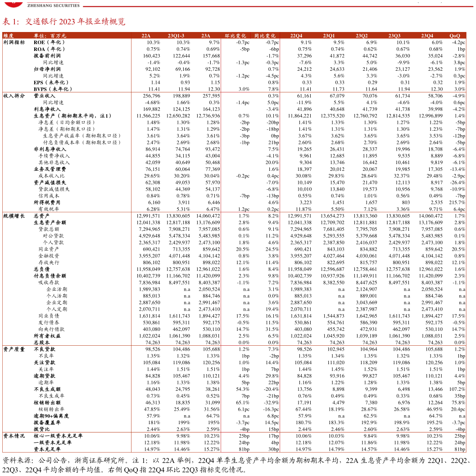Click the 其他非息收入 row label
The width and height of the screenshot is (476, 476).
(54, 163)
